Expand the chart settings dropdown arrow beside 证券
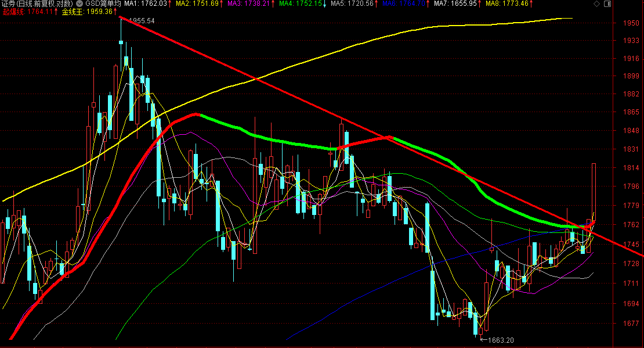 tap(79, 3)
